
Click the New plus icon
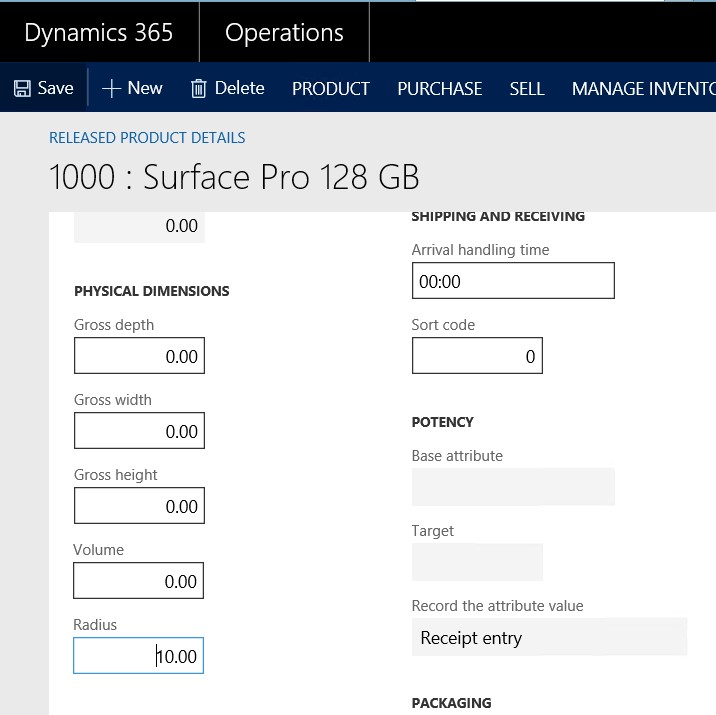111,89
